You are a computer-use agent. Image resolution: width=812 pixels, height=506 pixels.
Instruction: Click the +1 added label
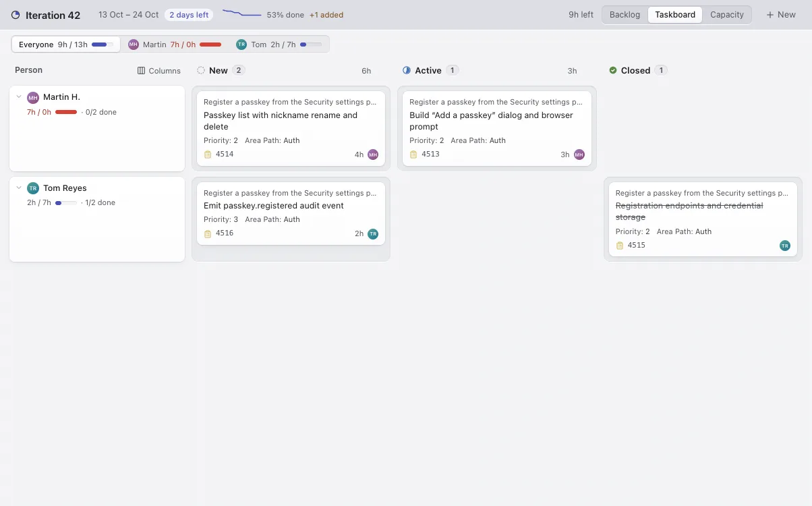click(326, 15)
